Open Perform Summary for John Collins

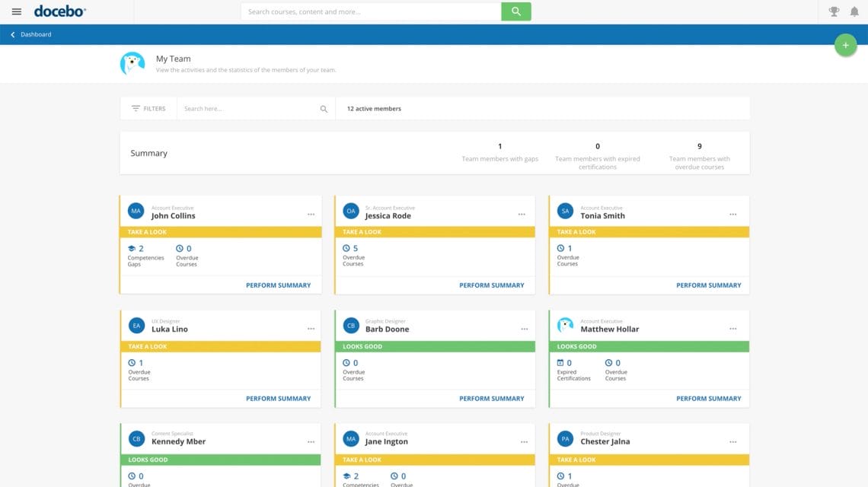click(x=279, y=285)
